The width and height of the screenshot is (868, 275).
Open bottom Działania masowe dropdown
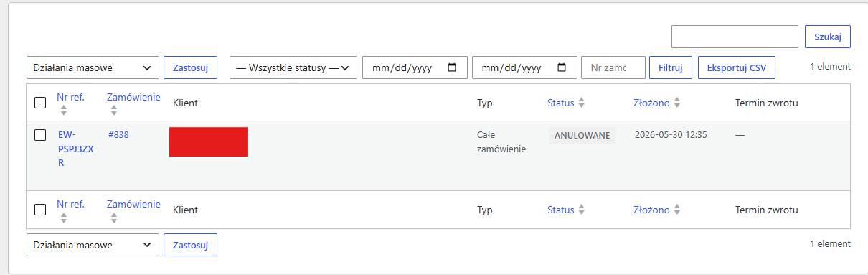pos(93,245)
